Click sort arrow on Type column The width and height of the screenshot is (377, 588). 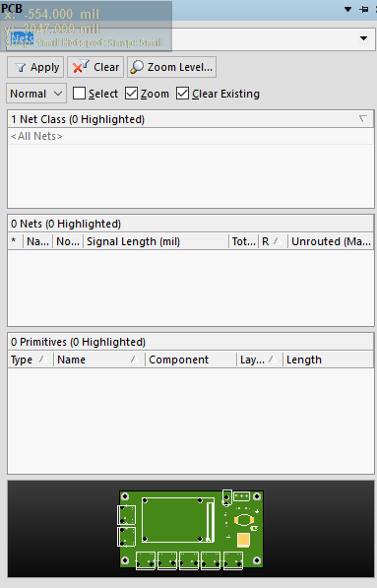pos(43,359)
